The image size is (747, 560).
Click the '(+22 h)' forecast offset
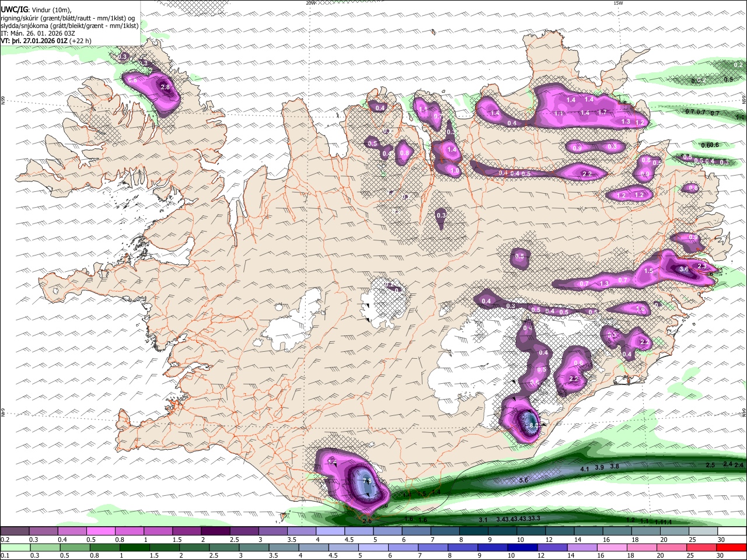80,41
